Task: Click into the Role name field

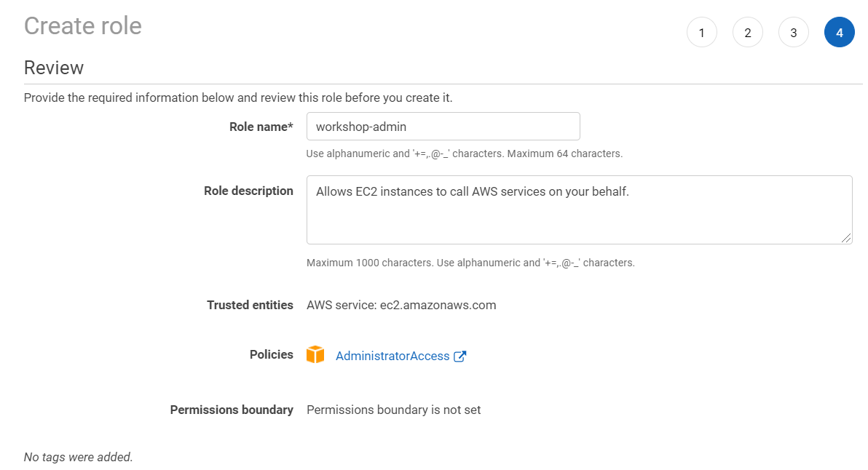Action: (x=443, y=127)
